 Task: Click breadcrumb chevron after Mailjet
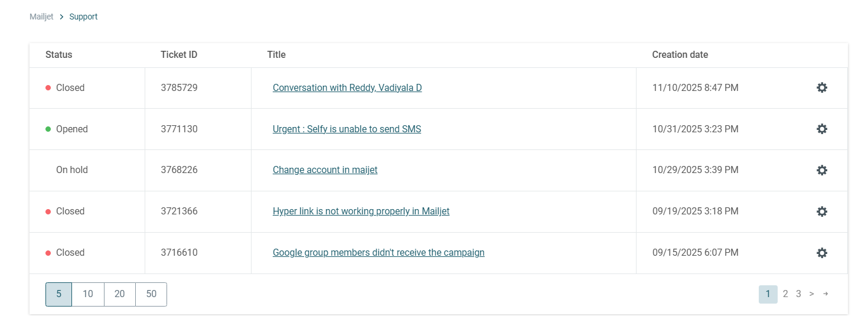tap(61, 17)
